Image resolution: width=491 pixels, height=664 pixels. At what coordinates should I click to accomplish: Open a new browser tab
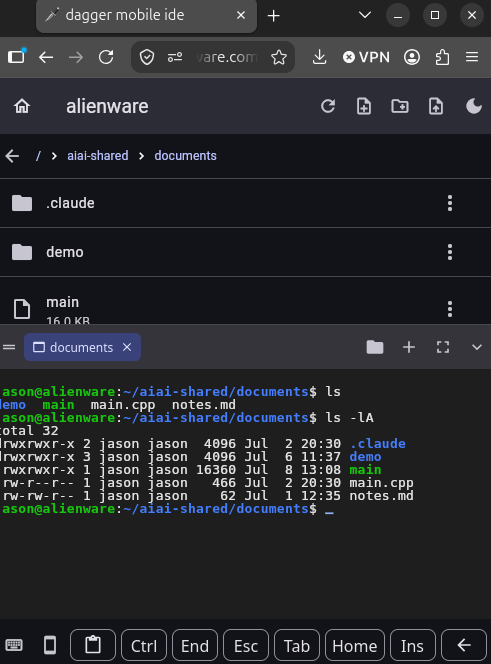tap(274, 16)
